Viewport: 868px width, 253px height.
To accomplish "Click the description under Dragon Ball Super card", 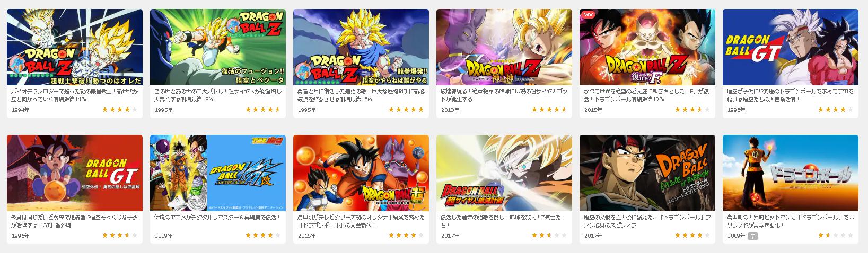I will pyautogui.click(x=361, y=221).
